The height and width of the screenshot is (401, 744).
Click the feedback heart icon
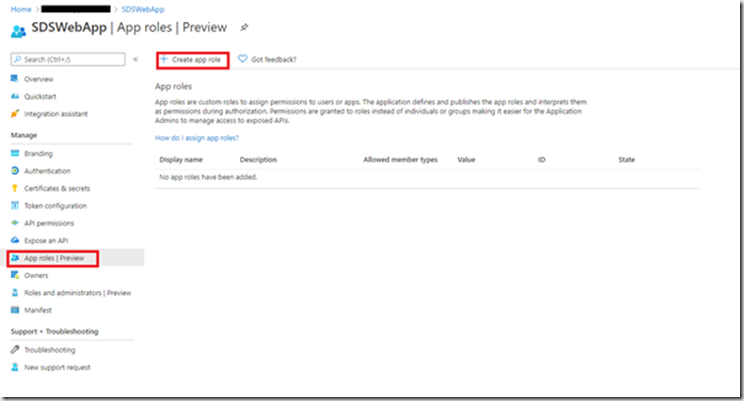point(242,59)
